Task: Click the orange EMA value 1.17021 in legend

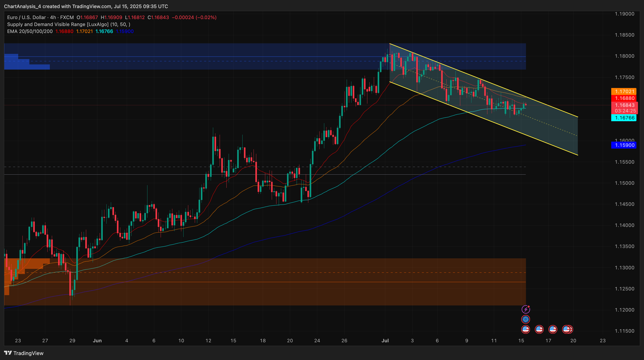Action: (85, 31)
